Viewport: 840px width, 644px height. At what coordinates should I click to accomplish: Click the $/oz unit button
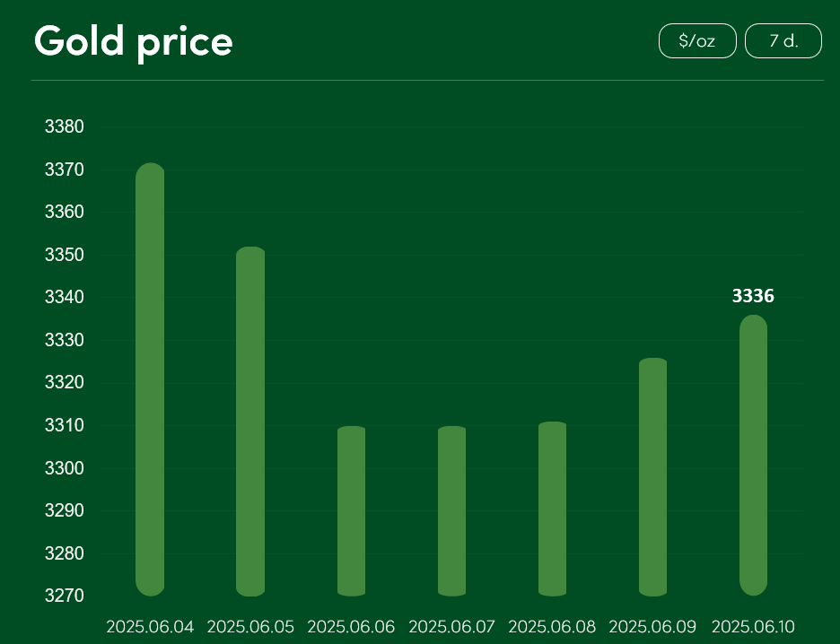(x=697, y=40)
